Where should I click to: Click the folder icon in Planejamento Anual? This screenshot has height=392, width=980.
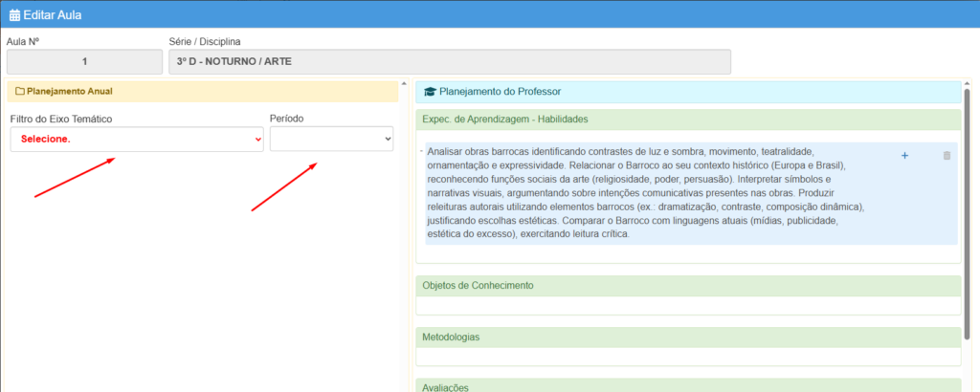20,92
